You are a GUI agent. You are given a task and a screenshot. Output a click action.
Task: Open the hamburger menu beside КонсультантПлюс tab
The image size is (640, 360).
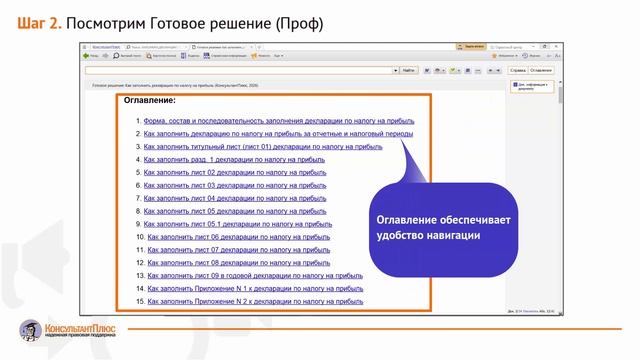(84, 47)
